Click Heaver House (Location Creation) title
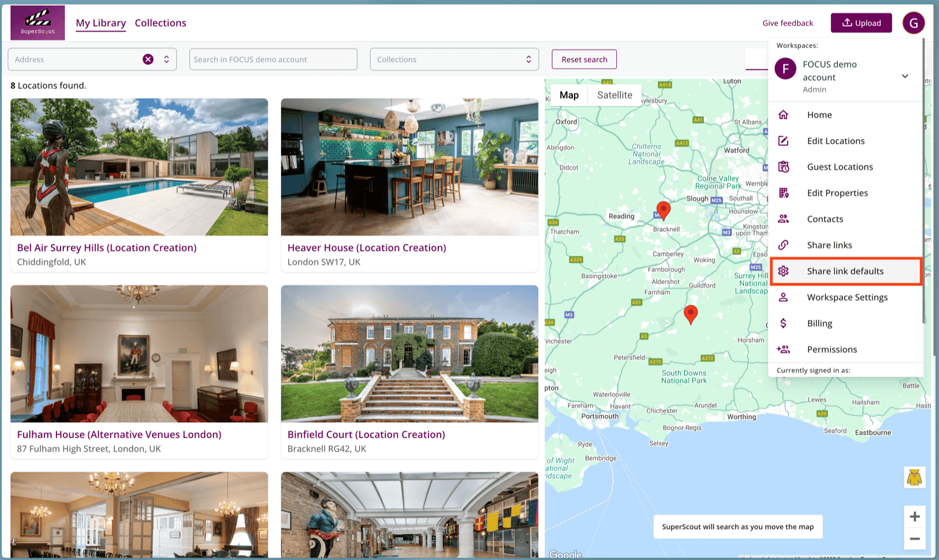This screenshot has height=560, width=939. [x=367, y=247]
